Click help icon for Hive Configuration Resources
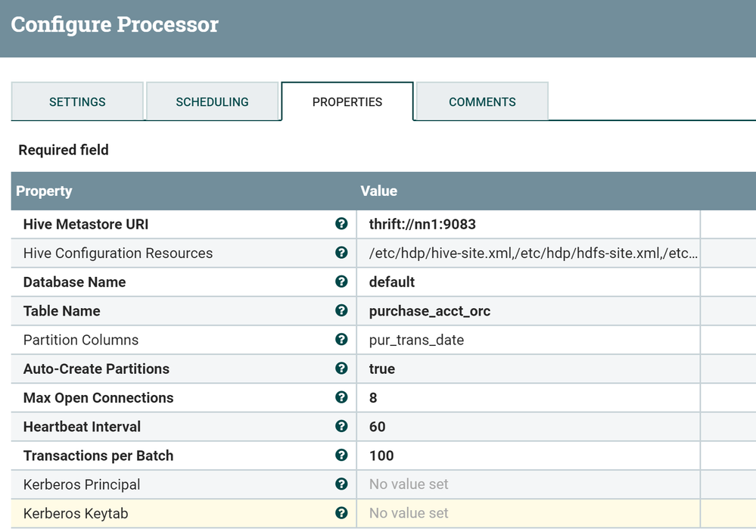This screenshot has height=532, width=756. point(341,253)
